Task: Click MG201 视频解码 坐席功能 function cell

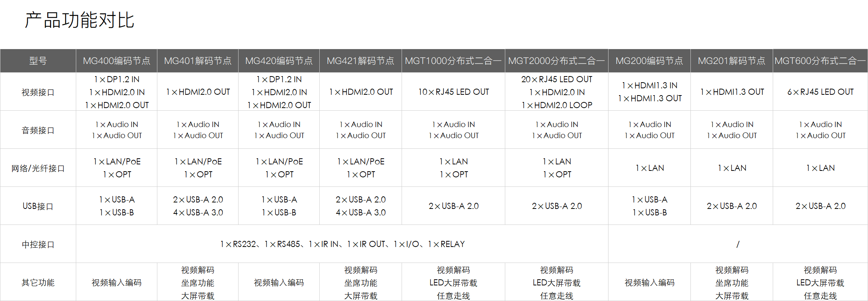Action: [732, 282]
